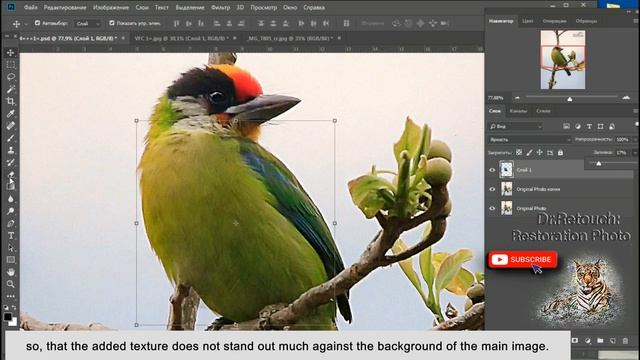Image resolution: width=640 pixels, height=360 pixels.
Task: Create a new layer from panel footer
Action: (613, 340)
